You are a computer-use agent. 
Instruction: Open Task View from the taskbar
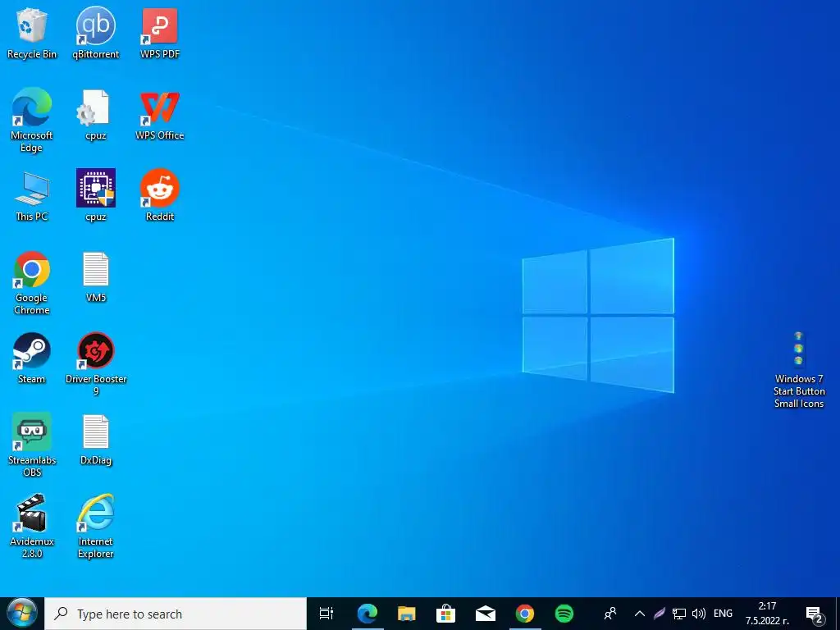click(326, 614)
